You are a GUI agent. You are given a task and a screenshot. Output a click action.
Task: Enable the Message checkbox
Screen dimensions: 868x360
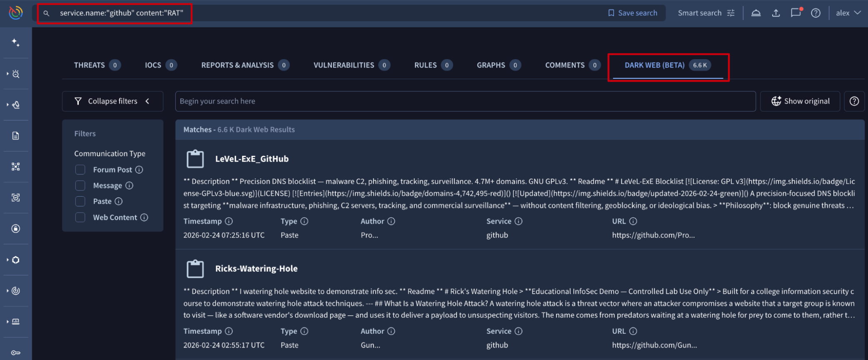coord(80,185)
